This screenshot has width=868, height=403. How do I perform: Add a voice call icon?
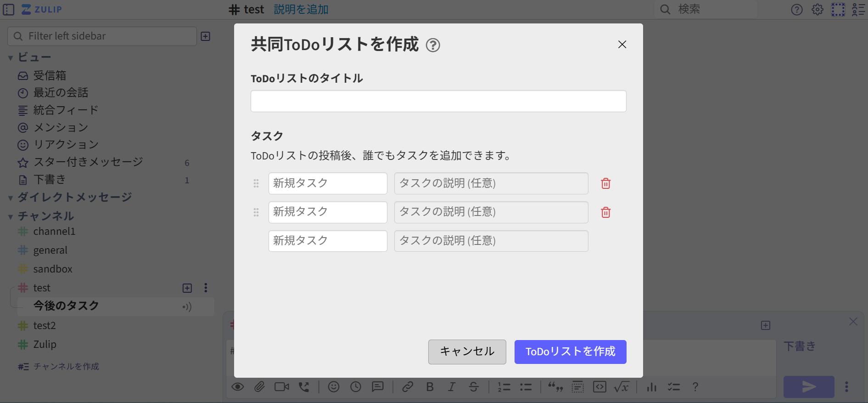tap(304, 387)
